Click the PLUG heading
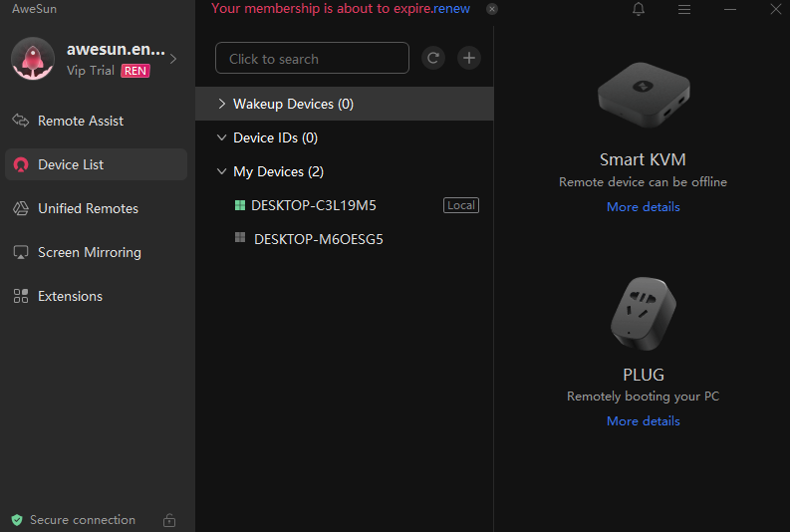This screenshot has height=532, width=790. 644,375
